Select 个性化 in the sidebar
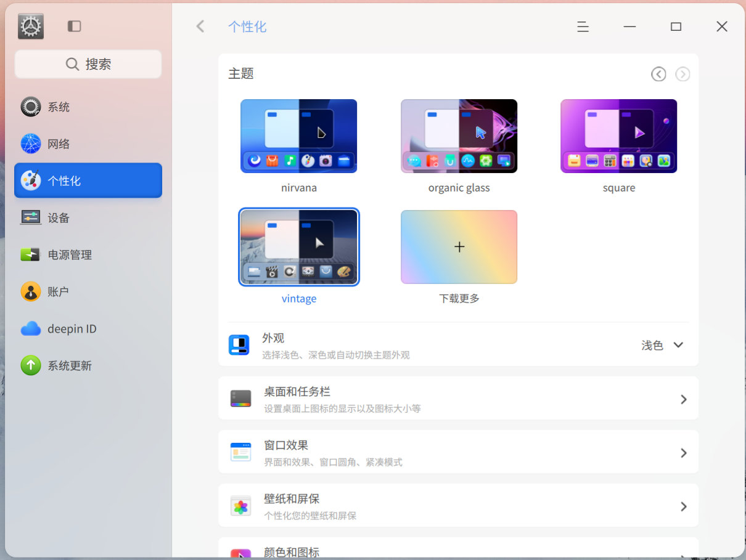 click(x=88, y=181)
